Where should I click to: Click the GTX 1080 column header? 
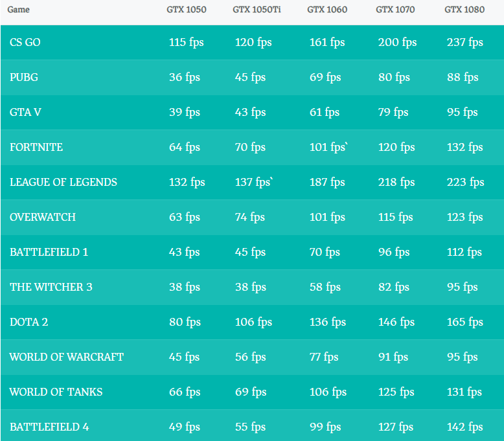click(x=464, y=10)
